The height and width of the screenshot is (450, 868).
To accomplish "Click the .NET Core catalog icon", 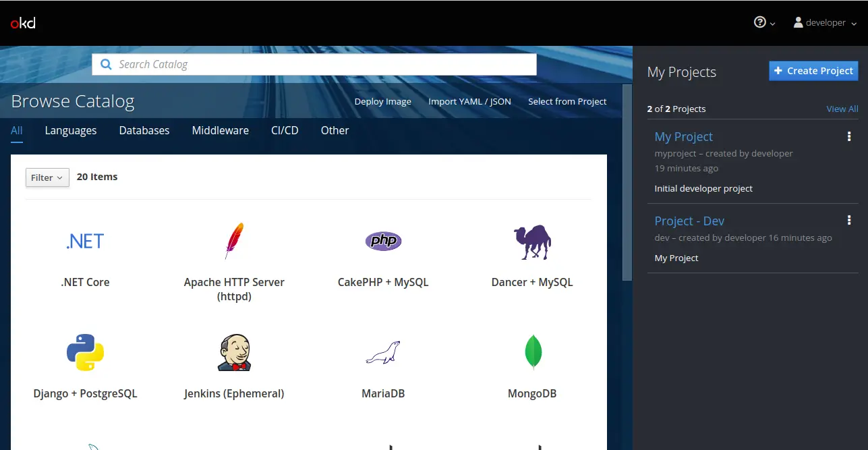I will [85, 242].
